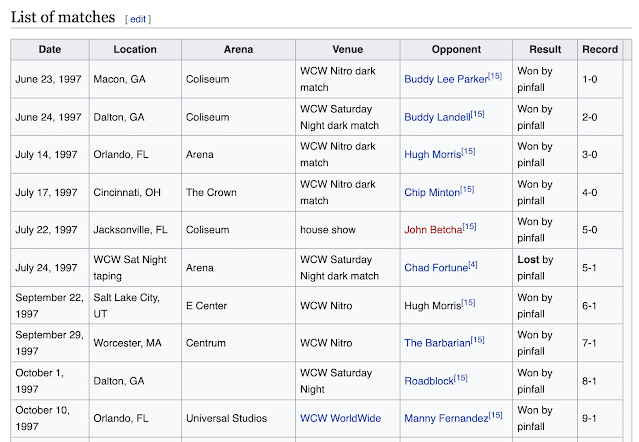Click the Result column header
The width and height of the screenshot is (639, 442).
pyautogui.click(x=545, y=50)
